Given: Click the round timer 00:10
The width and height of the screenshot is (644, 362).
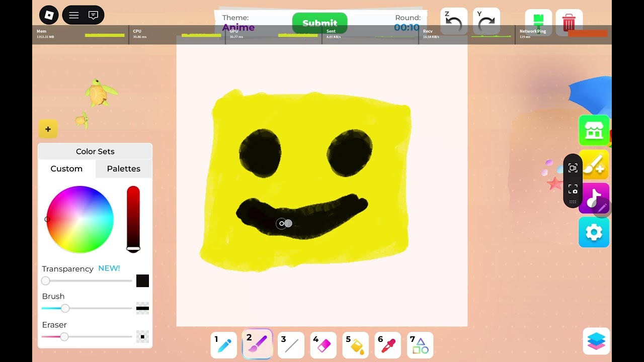Looking at the screenshot, I should pos(407,27).
